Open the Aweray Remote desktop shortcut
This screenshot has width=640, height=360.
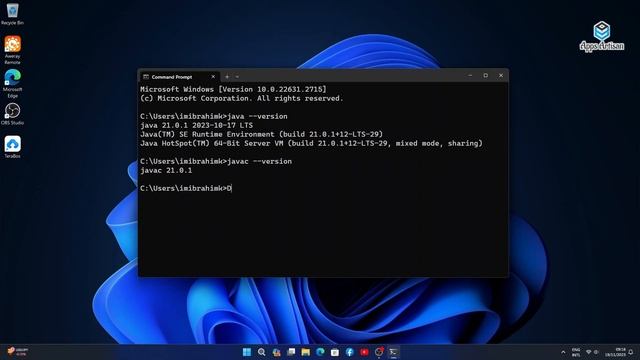(x=12, y=50)
